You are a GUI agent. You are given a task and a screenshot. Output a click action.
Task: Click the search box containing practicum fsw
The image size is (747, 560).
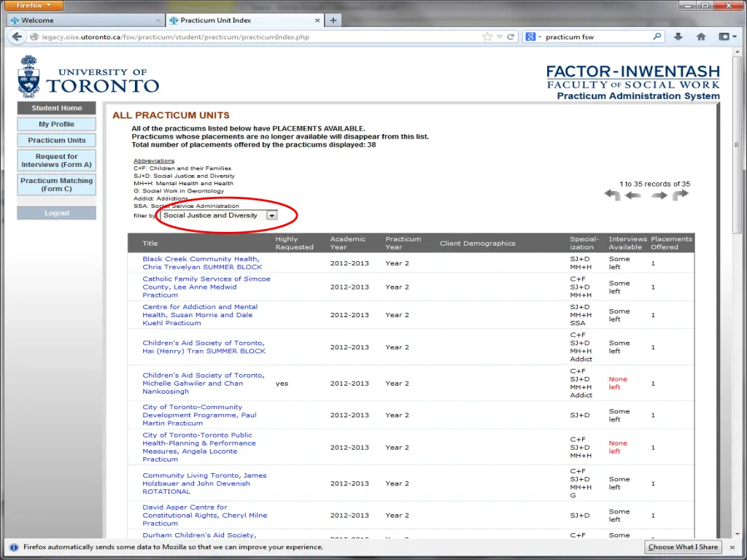pos(595,36)
